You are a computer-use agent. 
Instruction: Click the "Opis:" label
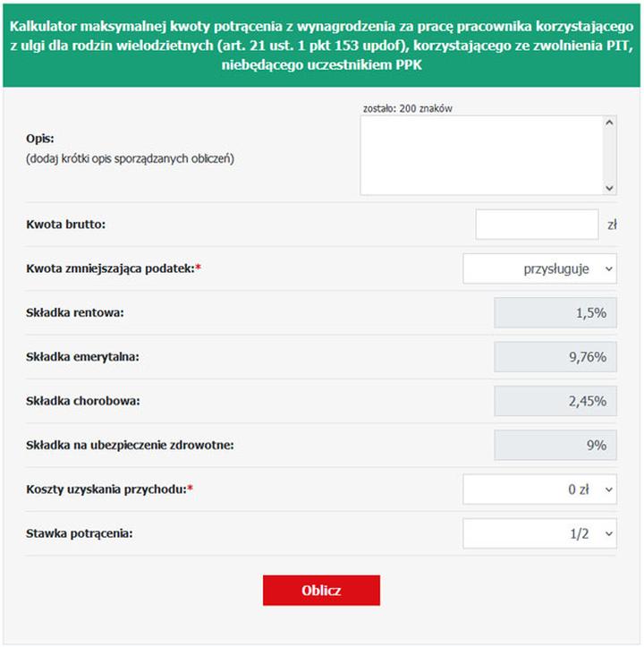coord(41,140)
